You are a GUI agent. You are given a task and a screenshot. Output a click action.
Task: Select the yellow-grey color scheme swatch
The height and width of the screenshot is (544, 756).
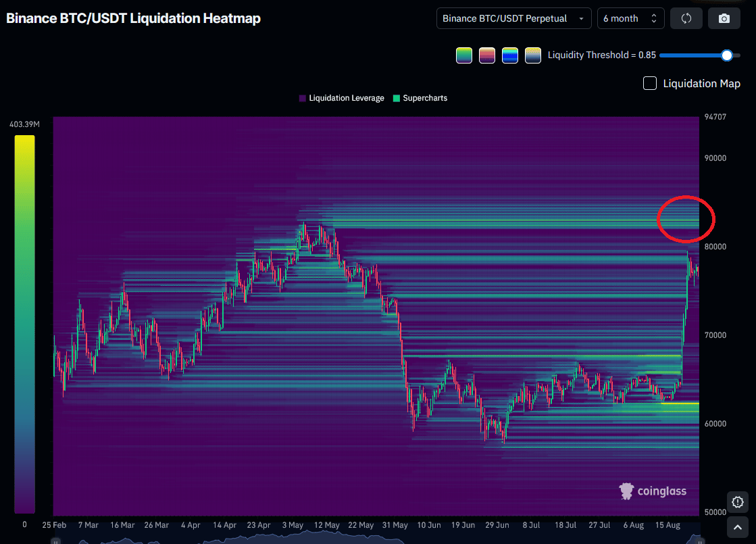(533, 55)
